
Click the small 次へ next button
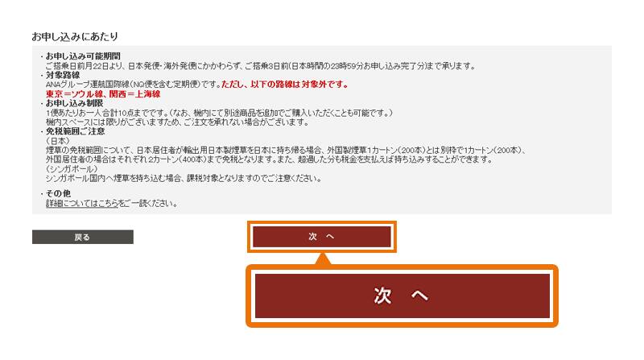pyautogui.click(x=321, y=237)
